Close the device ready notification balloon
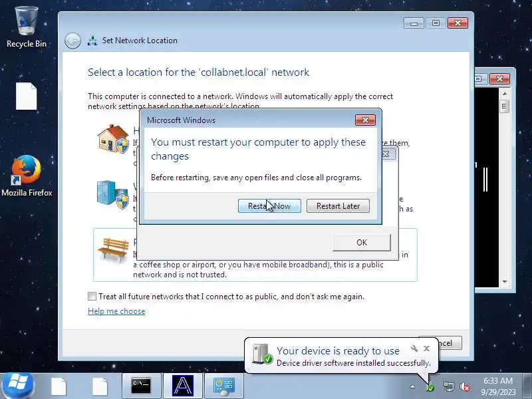 [x=427, y=348]
